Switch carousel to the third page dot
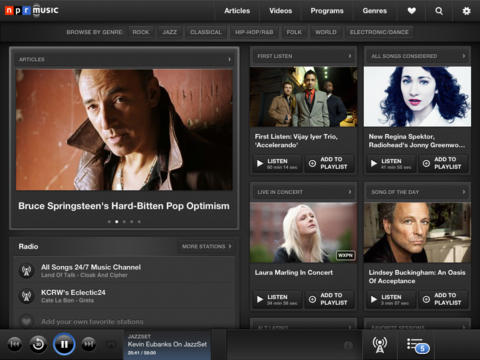 coord(124,222)
